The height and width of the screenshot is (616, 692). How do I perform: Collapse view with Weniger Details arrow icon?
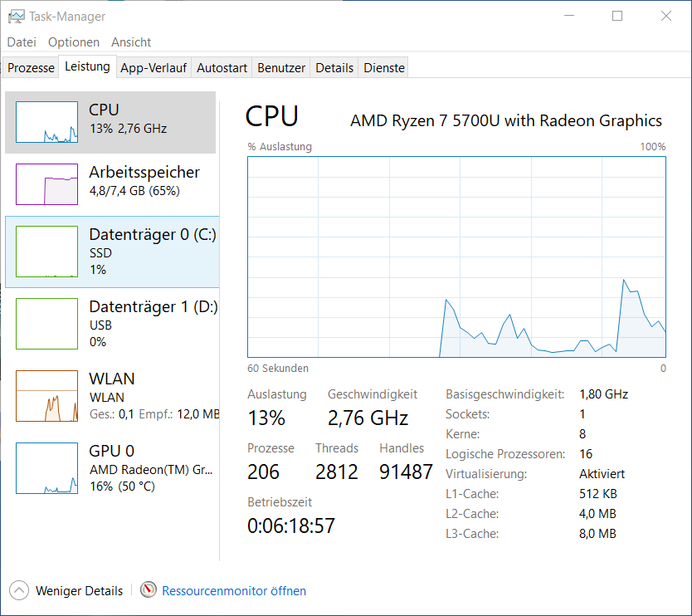coord(18,590)
